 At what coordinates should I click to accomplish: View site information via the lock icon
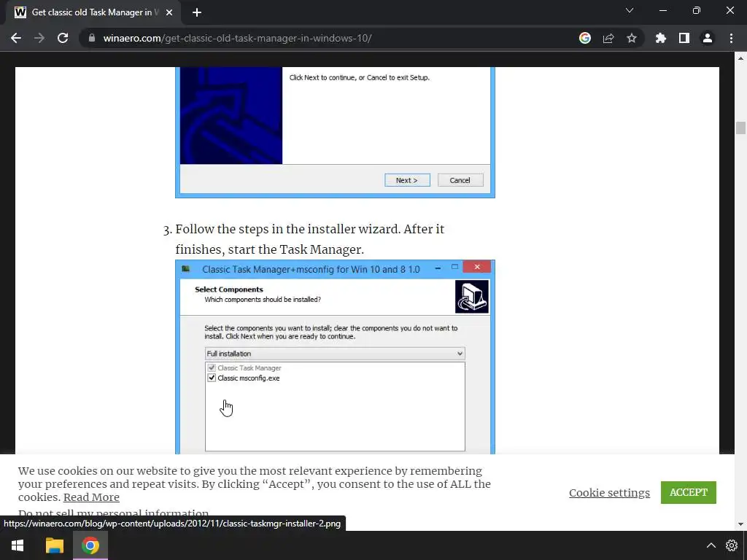coord(92,38)
